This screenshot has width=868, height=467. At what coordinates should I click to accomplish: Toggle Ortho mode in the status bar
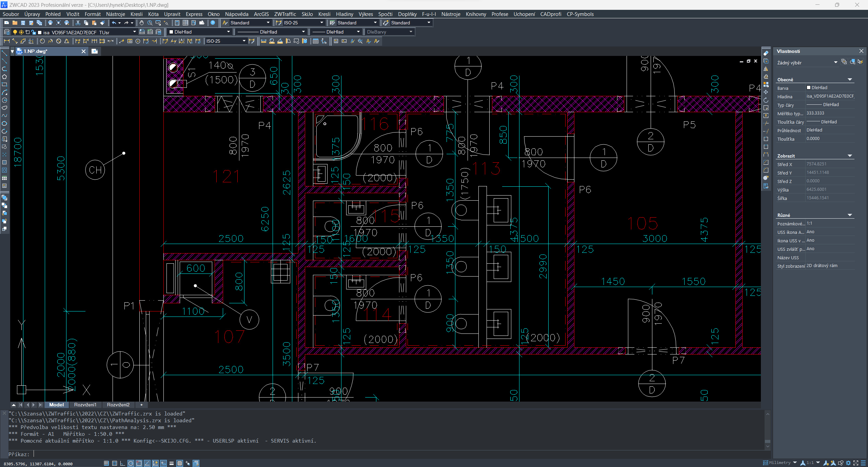[122, 463]
